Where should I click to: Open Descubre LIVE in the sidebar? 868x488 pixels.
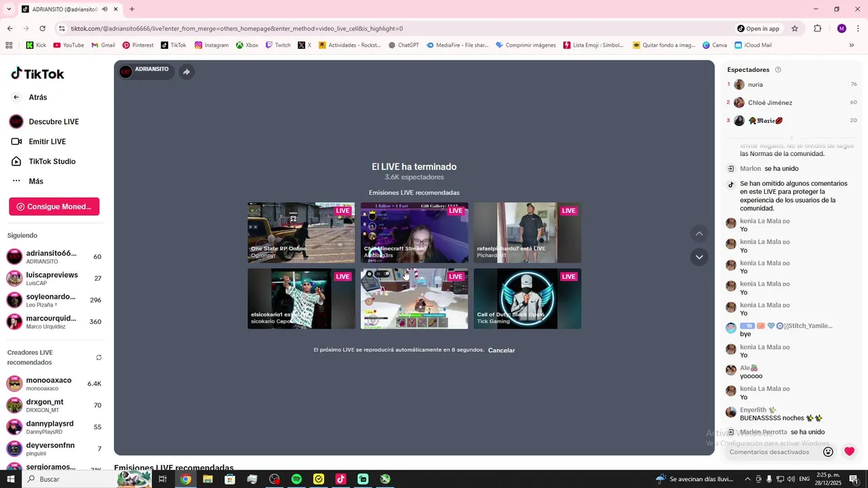click(x=44, y=121)
